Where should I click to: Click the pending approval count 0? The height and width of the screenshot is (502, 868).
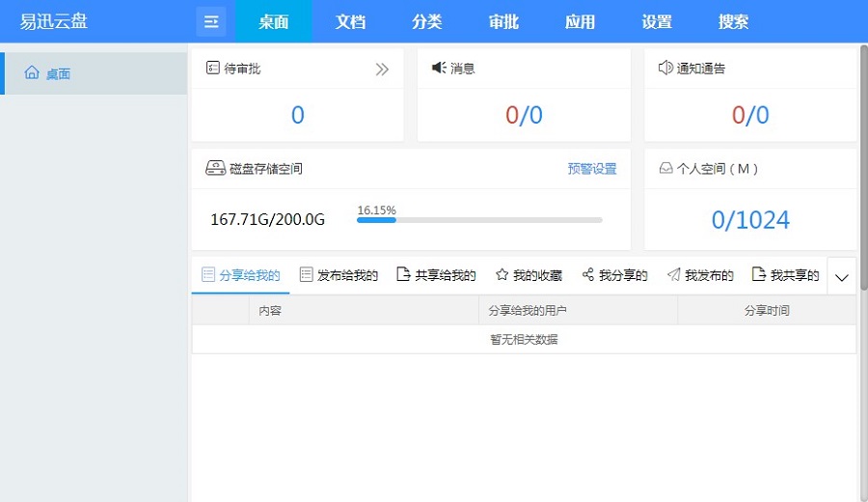click(x=298, y=115)
